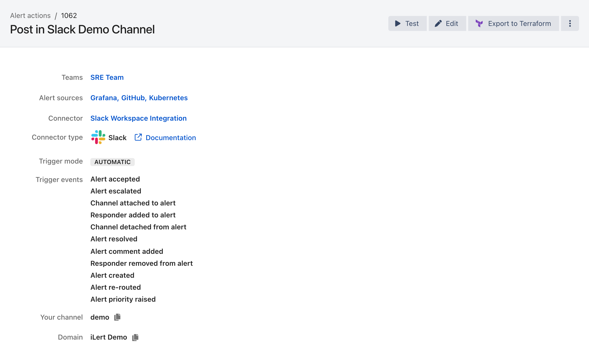589x364 pixels.
Task: Click the 'Alert resolved' trigger event
Action: pos(114,239)
